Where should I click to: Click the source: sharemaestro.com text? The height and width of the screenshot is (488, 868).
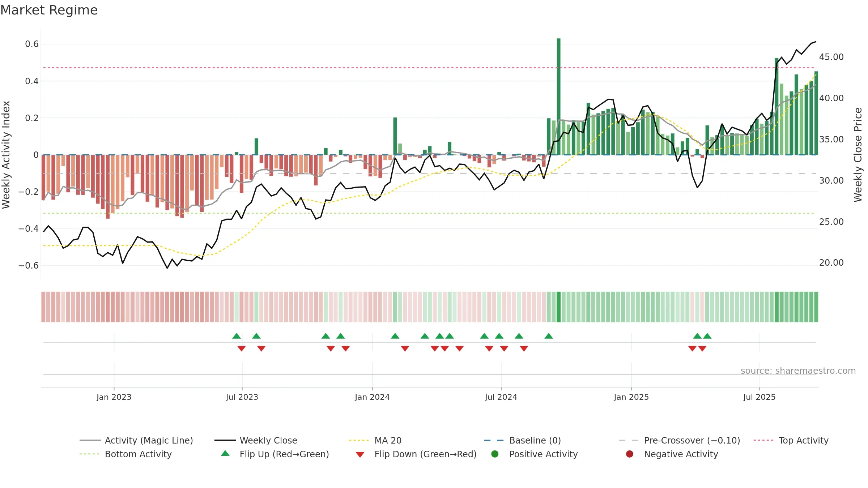click(x=798, y=371)
